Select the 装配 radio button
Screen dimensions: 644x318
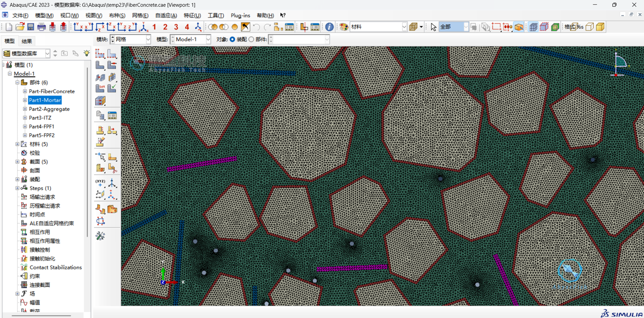coord(232,39)
